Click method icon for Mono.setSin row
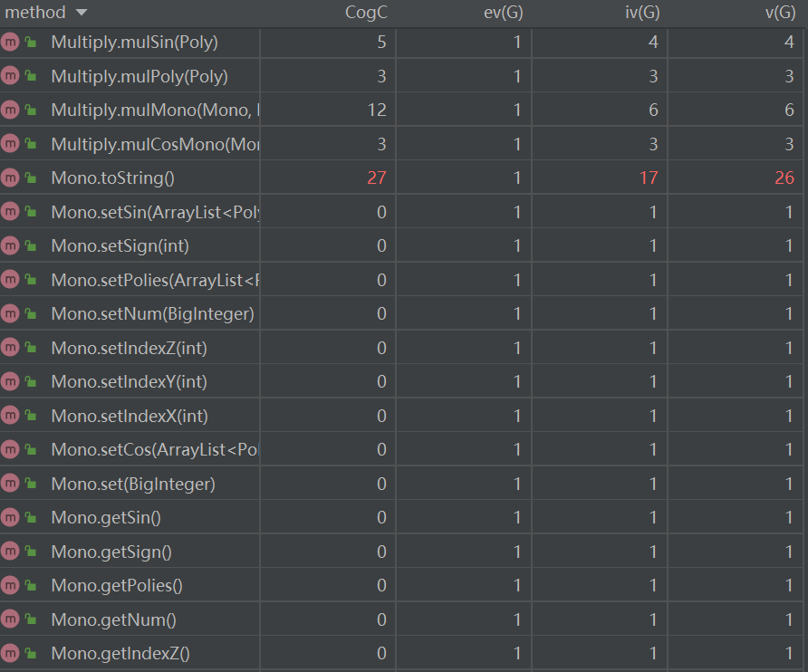This screenshot has height=672, width=808. point(10,212)
